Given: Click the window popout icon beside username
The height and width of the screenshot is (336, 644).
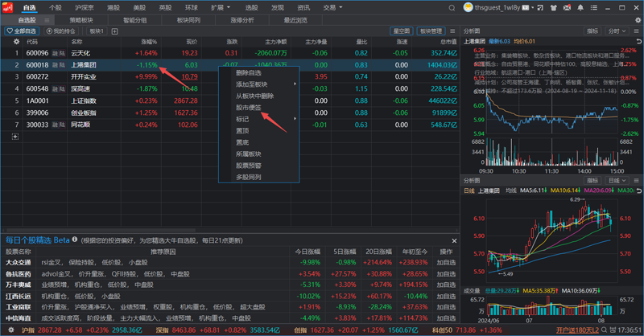Looking at the screenshot, I should pyautogui.click(x=540, y=8).
